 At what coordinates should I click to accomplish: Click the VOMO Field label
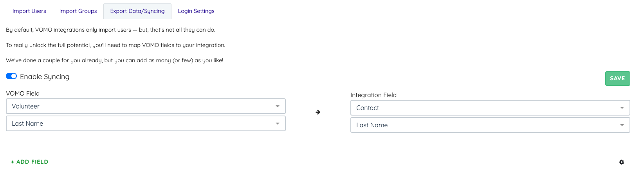point(23,93)
